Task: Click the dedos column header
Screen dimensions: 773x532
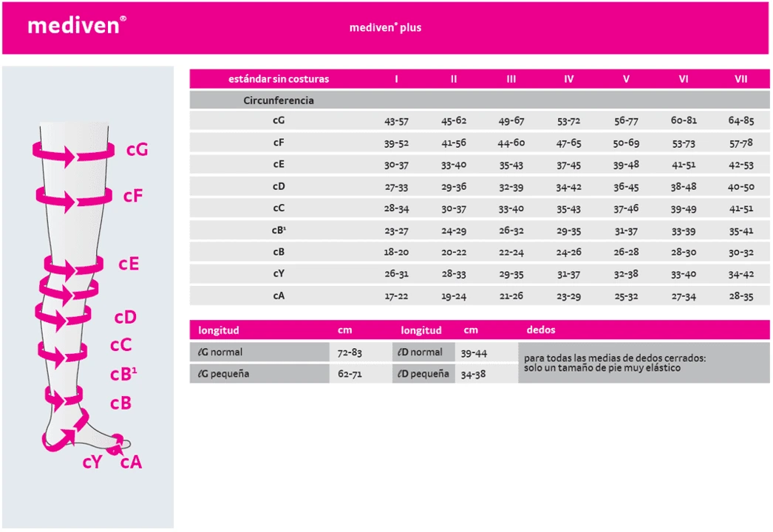Action: [541, 330]
